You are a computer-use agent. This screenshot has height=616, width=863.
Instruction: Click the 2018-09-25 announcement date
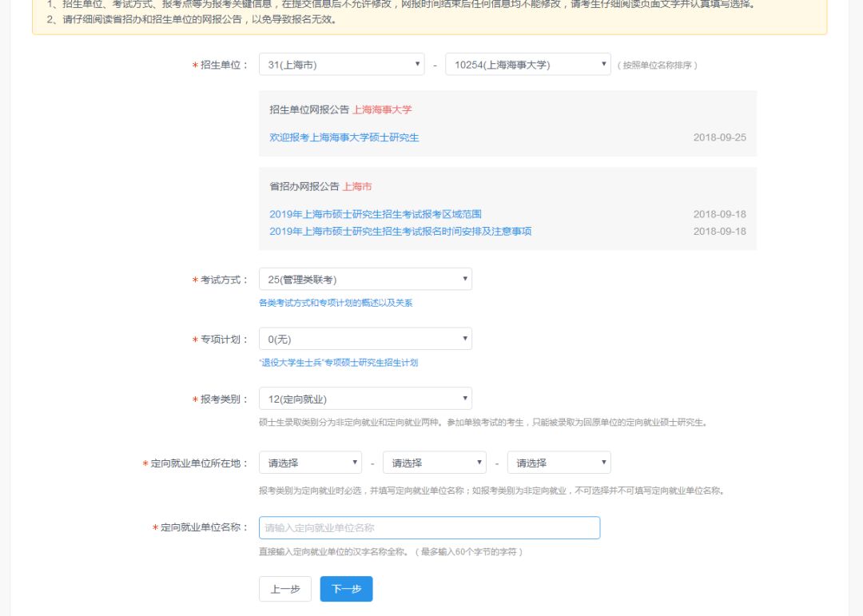point(719,137)
